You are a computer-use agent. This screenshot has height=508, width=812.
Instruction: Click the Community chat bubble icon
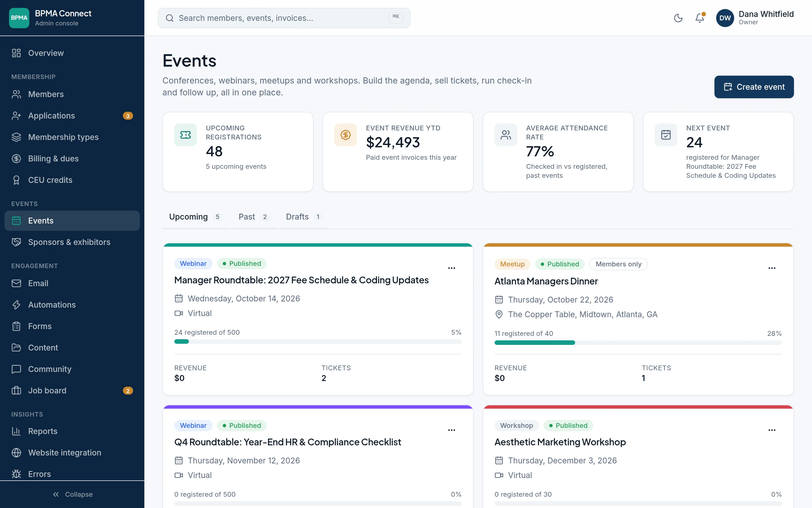pos(16,369)
